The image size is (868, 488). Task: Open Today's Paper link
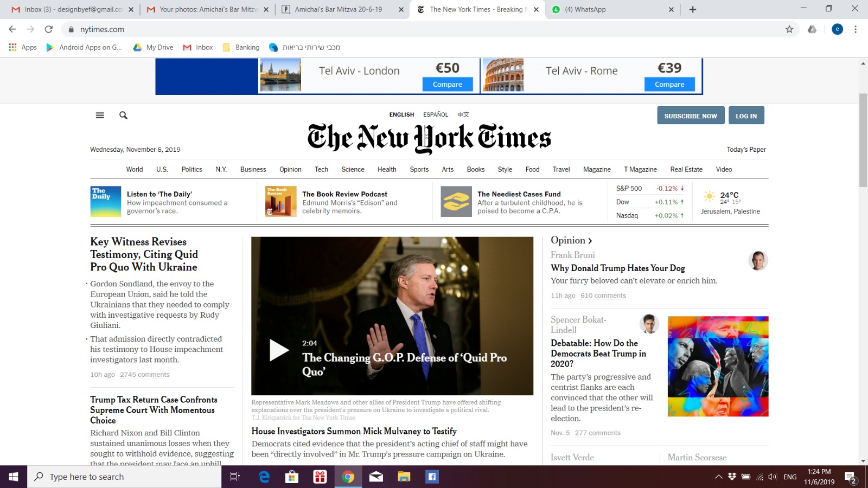click(x=746, y=150)
